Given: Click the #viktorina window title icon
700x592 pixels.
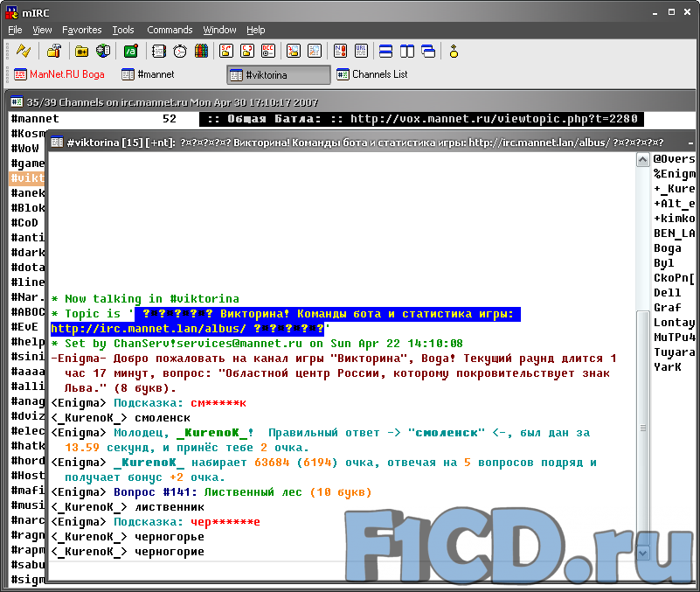Looking at the screenshot, I should click(57, 143).
